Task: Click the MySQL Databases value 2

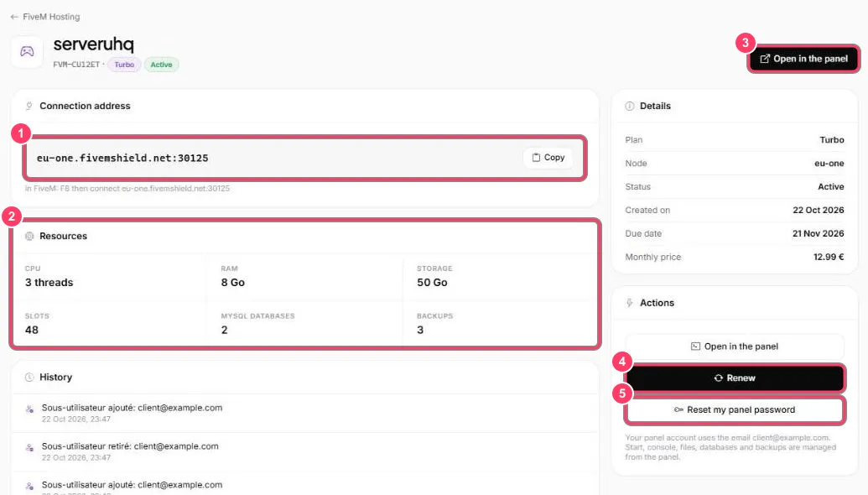Action: [x=224, y=331]
